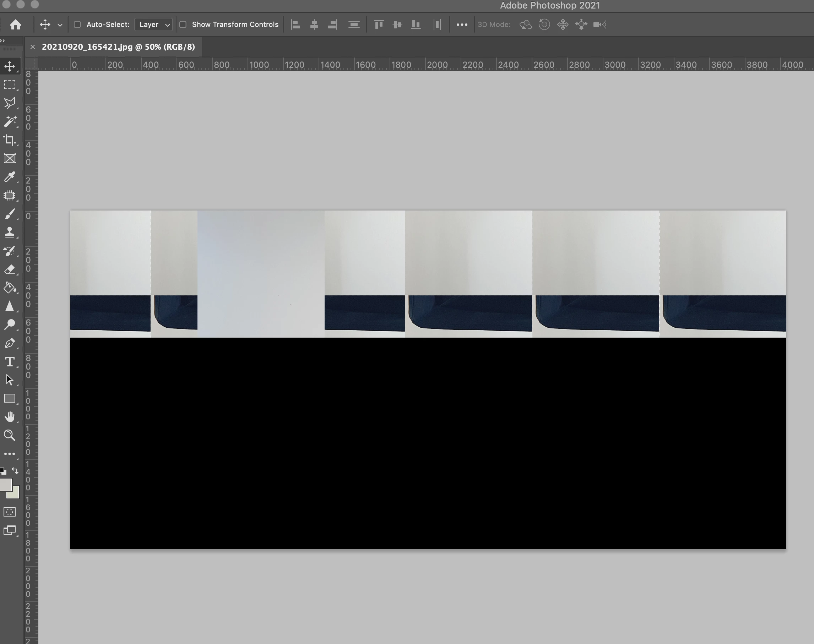Viewport: 814px width, 644px height.
Task: Close the 20210920_165421.jpg document tab
Action: click(32, 47)
